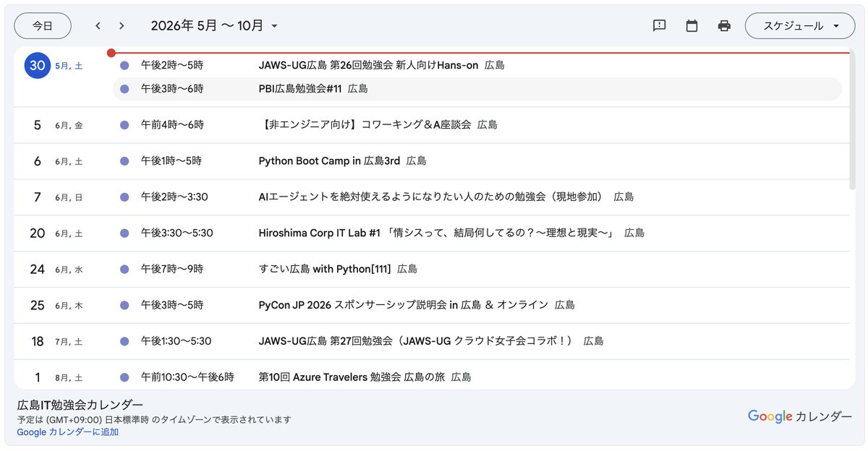Viewport: 868px width, 451px height.
Task: Click the event dot beside Python Boot Camp
Action: coord(124,161)
